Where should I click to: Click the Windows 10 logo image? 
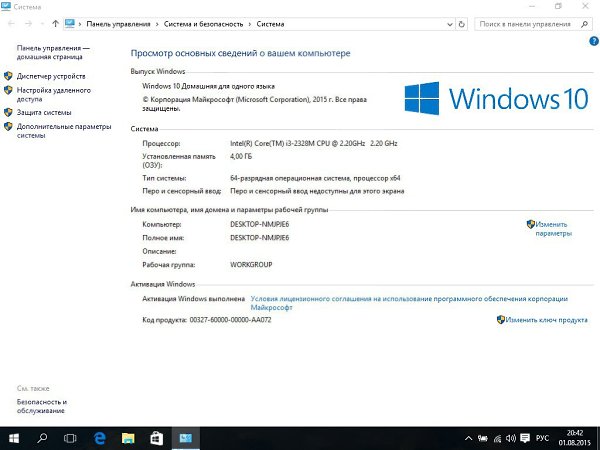point(496,98)
